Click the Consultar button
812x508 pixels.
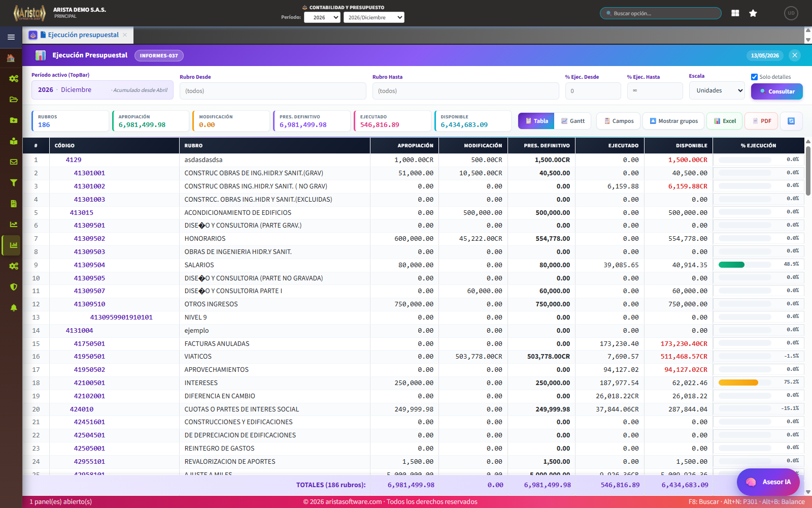(x=777, y=91)
